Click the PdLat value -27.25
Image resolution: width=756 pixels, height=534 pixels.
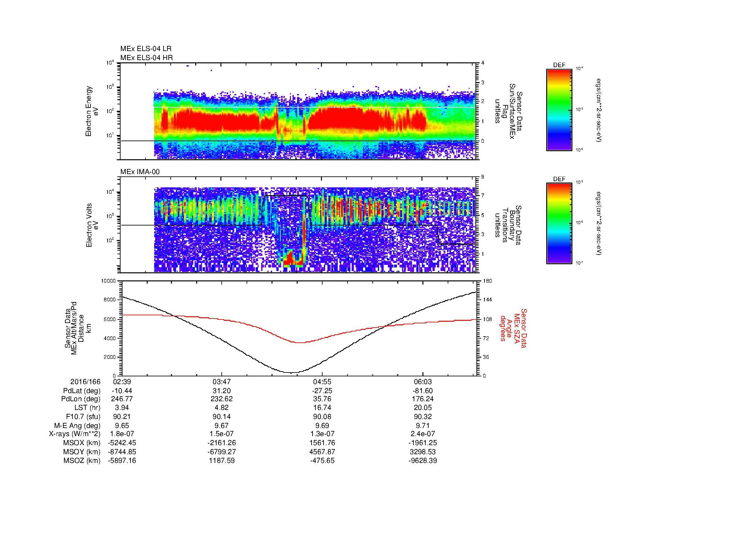pos(322,391)
